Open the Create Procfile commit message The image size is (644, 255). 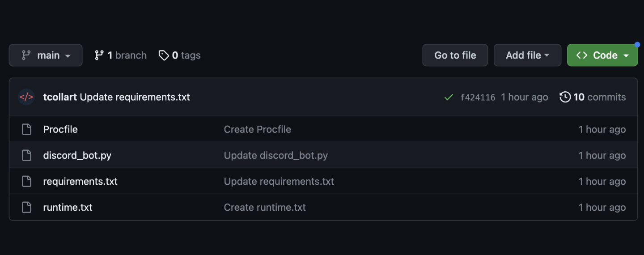coord(257,129)
